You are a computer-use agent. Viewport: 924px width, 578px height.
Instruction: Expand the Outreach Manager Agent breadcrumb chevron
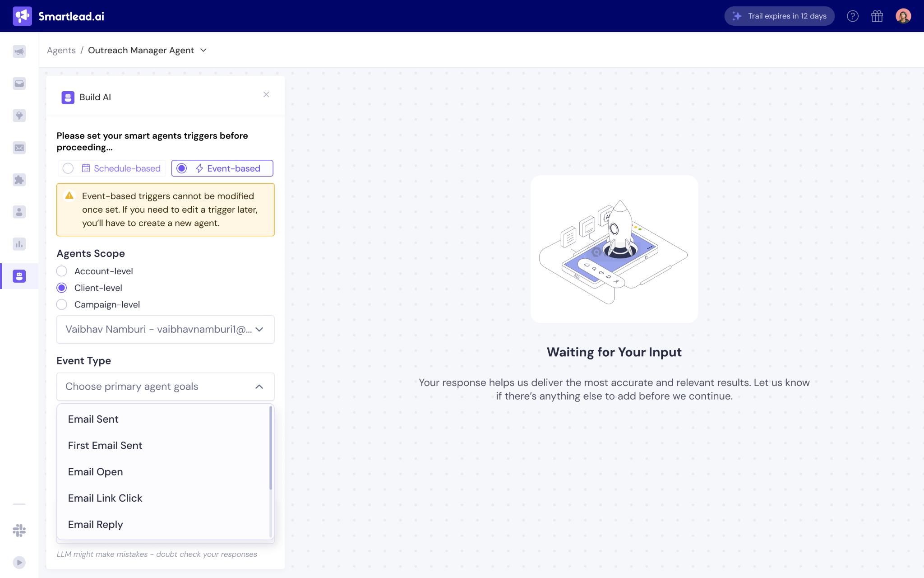pyautogui.click(x=203, y=50)
